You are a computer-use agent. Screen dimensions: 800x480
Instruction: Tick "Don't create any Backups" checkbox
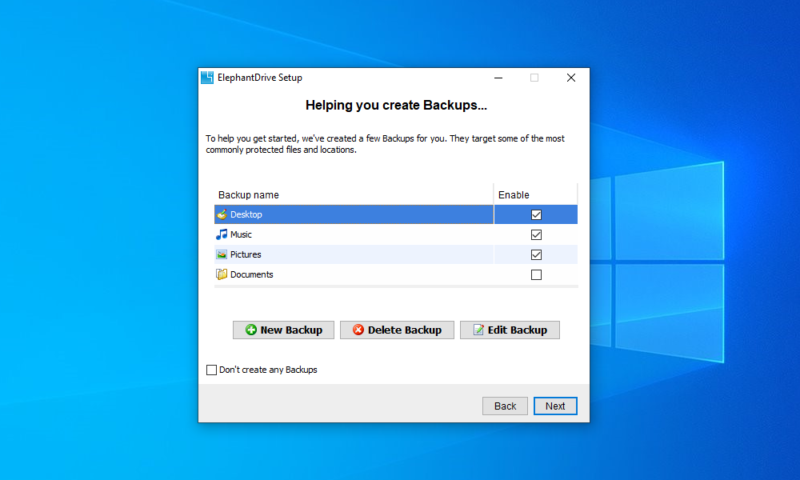point(211,370)
